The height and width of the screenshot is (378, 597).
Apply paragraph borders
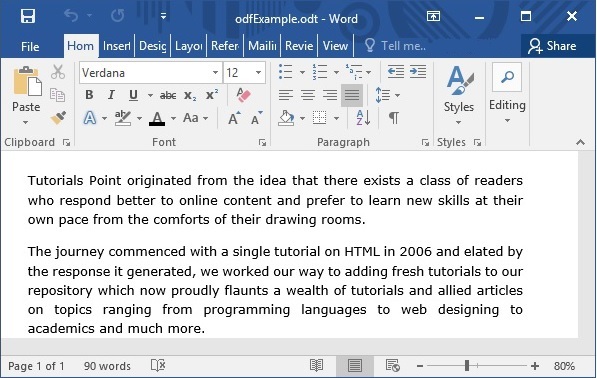pos(319,118)
